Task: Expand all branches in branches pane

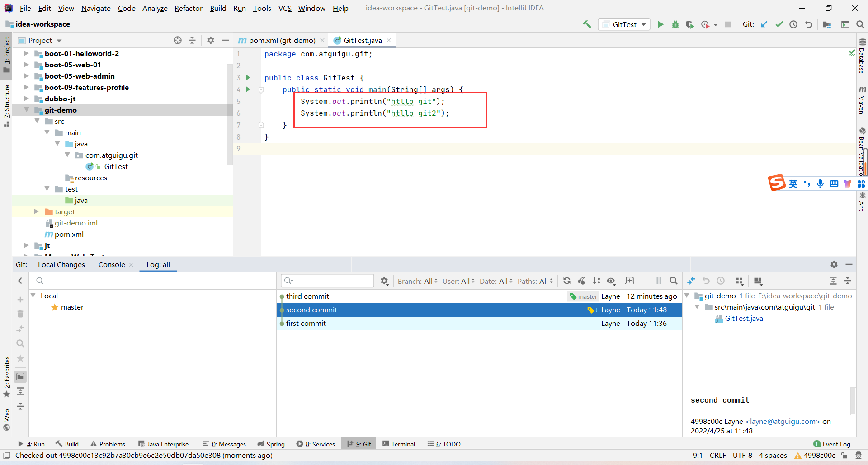Action: (x=20, y=391)
